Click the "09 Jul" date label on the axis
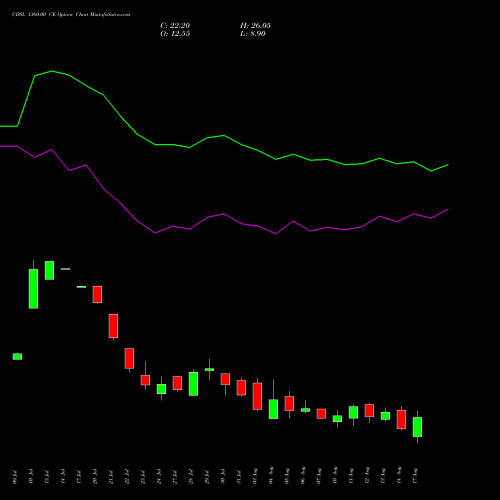This screenshot has height=500, width=500. (x=15, y=477)
